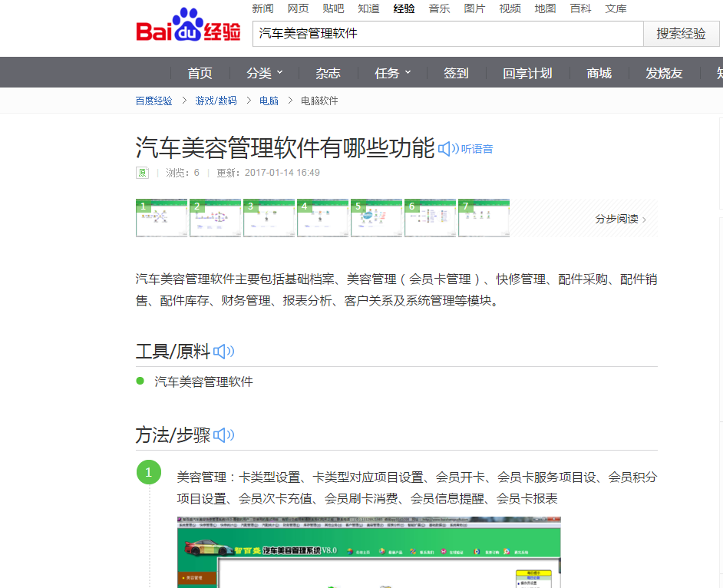Switch to 视频 at top
The image size is (723, 588).
pos(510,8)
